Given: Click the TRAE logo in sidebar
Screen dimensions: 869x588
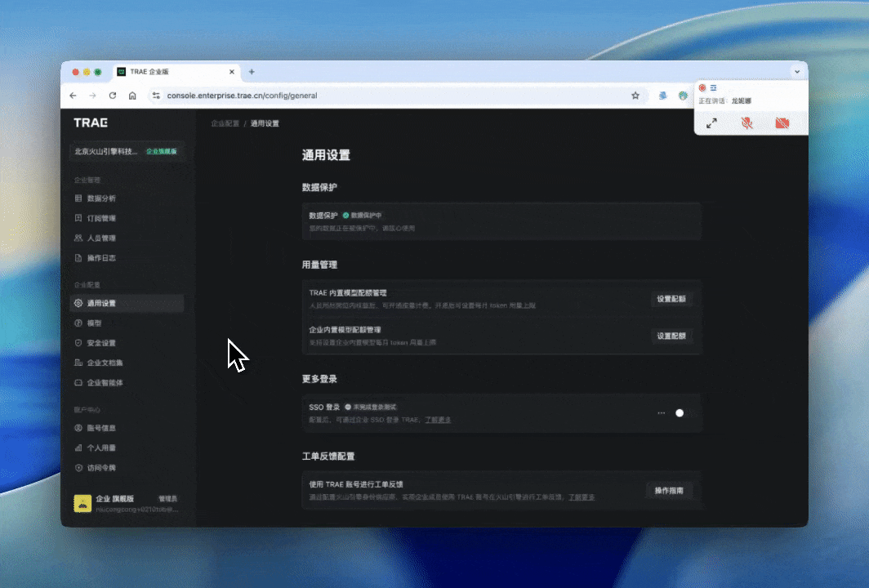Looking at the screenshot, I should [x=91, y=122].
